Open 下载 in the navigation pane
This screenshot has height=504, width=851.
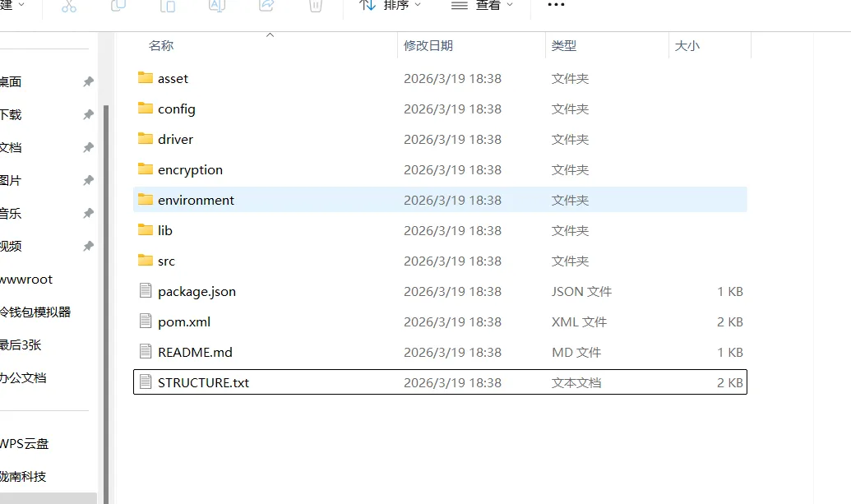[11, 114]
